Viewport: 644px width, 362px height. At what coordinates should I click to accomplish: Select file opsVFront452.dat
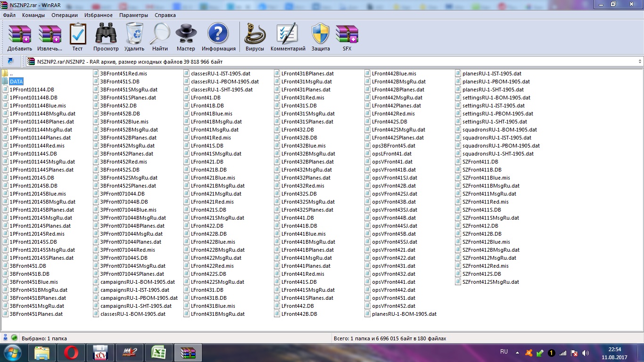click(390, 306)
